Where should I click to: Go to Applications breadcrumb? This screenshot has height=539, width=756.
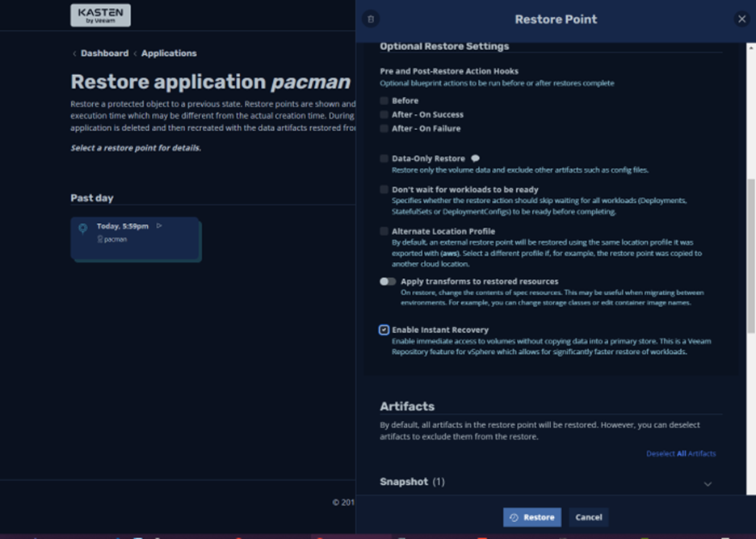(169, 53)
